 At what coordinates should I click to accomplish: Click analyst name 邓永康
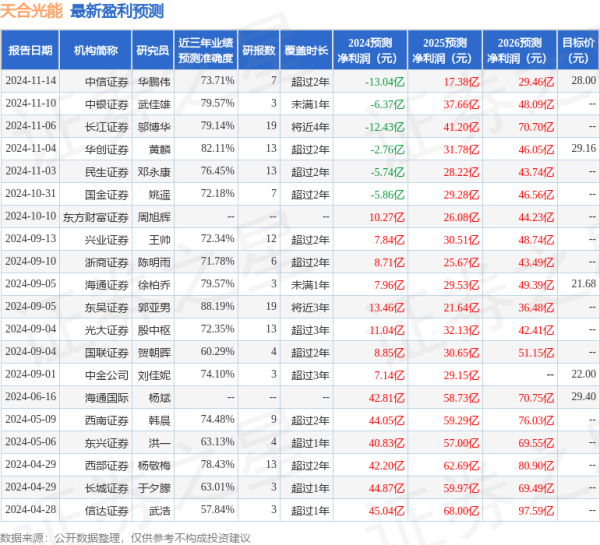(x=154, y=172)
